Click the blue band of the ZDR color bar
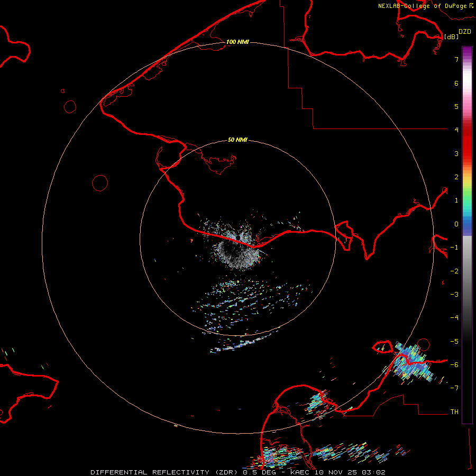476x476 pixels. click(x=467, y=225)
